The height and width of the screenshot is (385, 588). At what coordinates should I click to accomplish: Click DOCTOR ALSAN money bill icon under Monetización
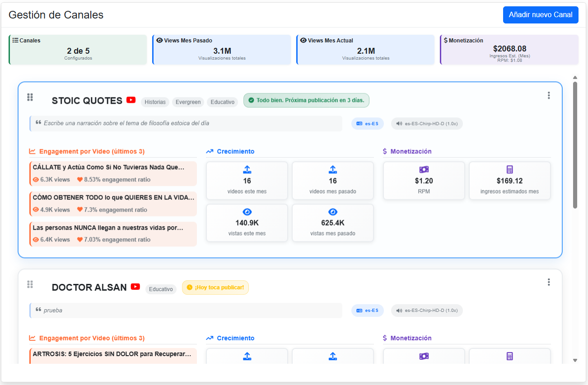point(424,356)
